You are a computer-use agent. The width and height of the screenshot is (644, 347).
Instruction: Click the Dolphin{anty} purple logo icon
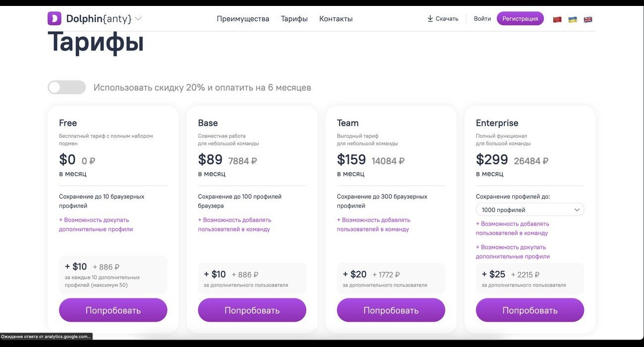(54, 19)
